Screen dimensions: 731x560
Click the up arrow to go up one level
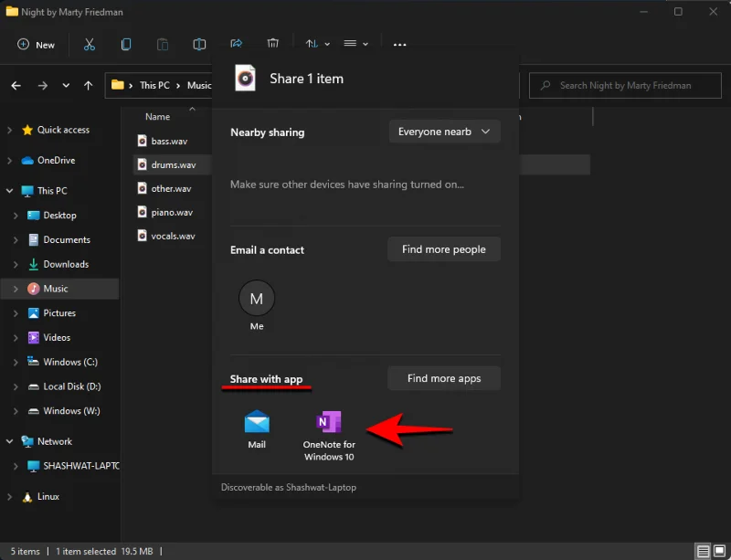pos(87,85)
